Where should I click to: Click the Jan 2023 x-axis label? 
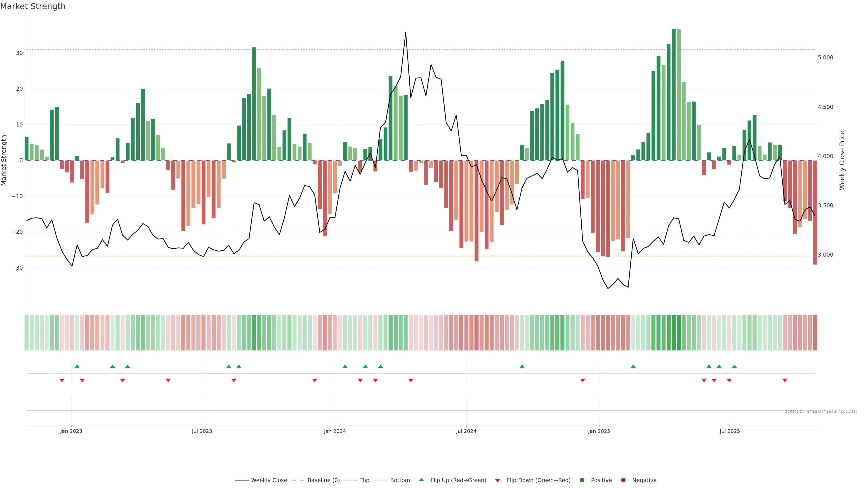pos(71,431)
